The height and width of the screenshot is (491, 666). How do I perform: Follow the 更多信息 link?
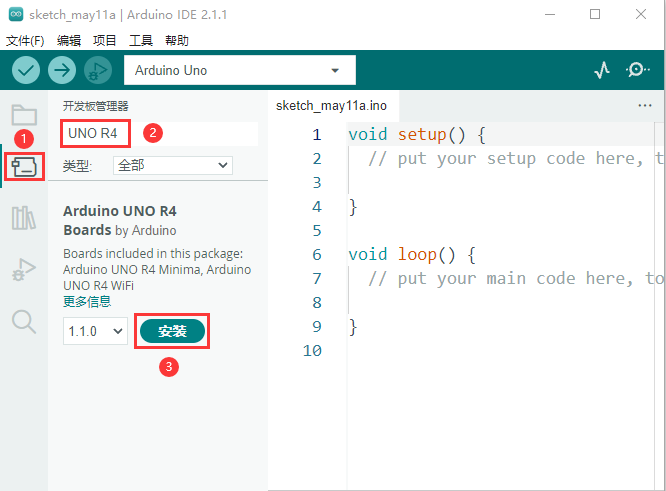87,302
